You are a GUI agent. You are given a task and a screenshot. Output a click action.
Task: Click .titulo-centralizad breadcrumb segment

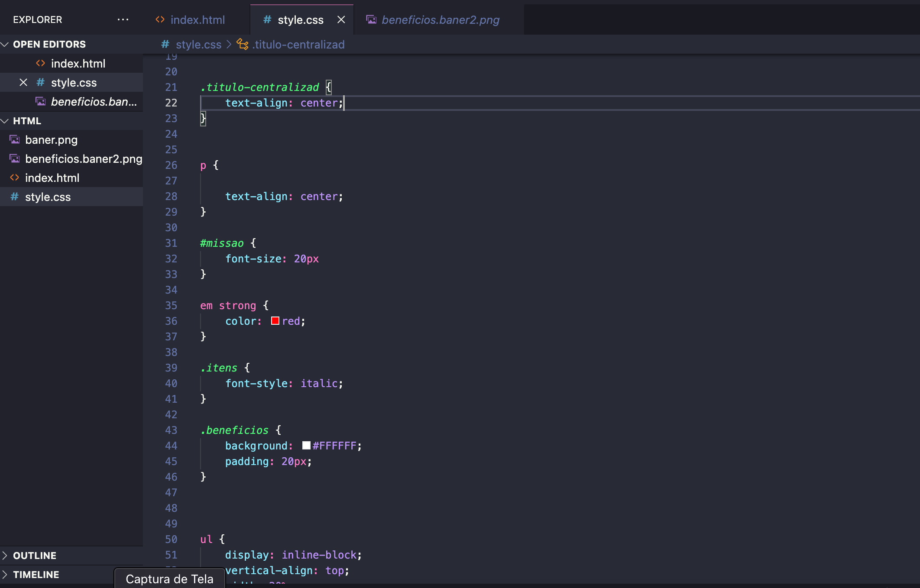(298, 44)
